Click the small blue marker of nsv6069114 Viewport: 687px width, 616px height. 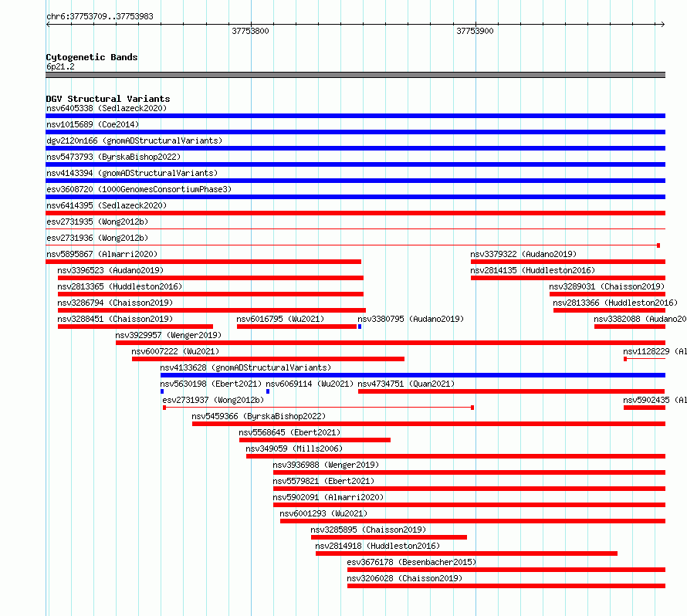(x=268, y=391)
